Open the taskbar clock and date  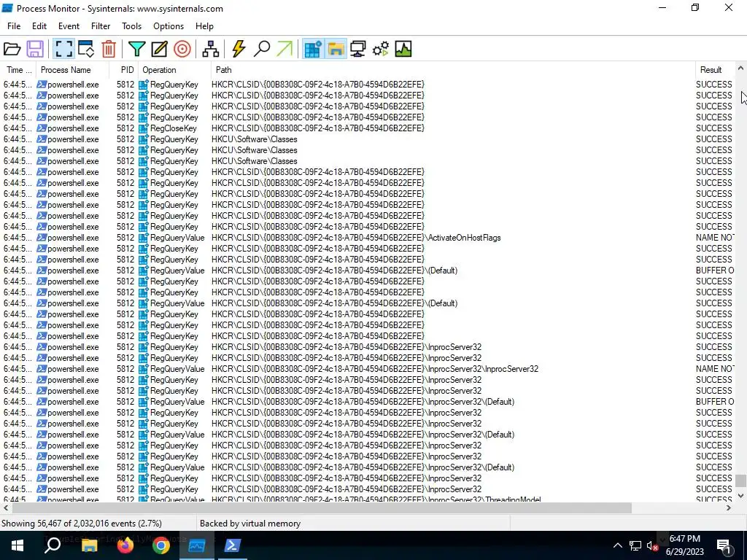[x=684, y=545]
